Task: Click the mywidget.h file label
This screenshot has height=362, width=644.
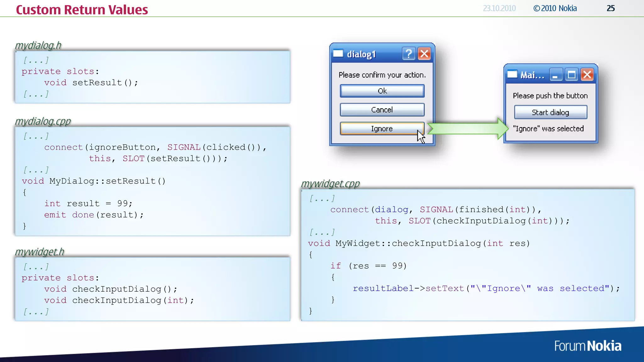Action: click(39, 252)
